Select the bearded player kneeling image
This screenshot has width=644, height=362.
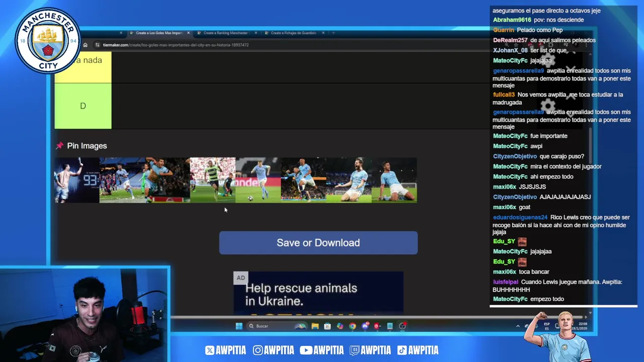349,180
